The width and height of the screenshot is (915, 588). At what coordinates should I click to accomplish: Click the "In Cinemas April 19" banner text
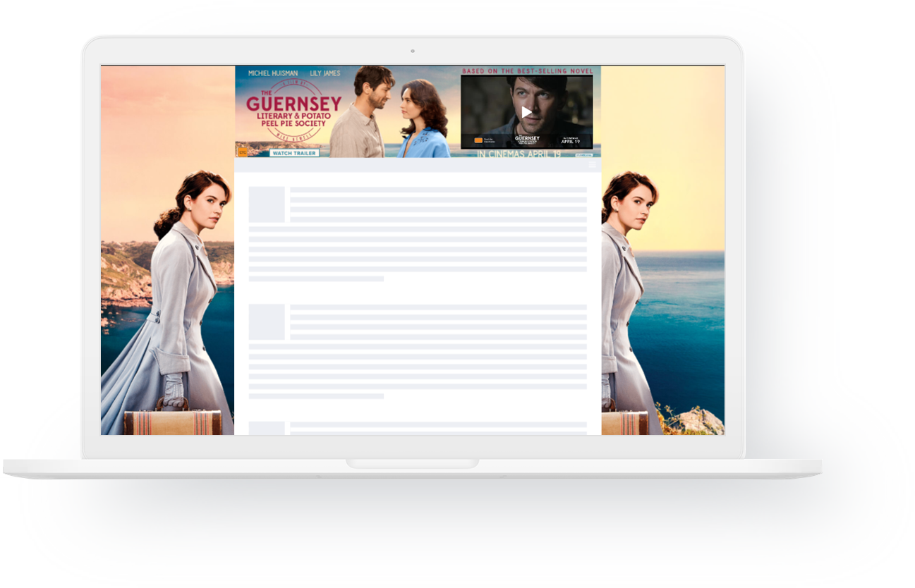point(519,154)
